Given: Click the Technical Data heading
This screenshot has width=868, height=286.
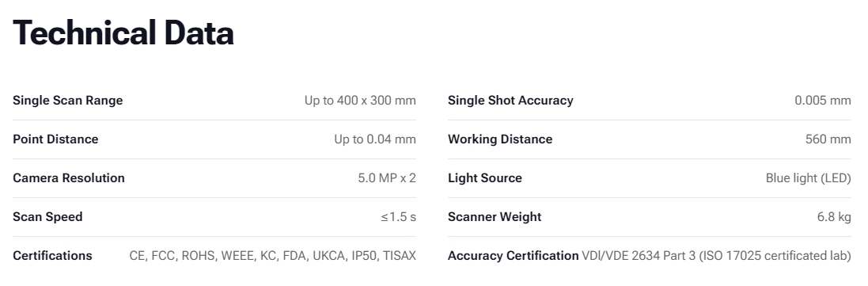Looking at the screenshot, I should (123, 32).
